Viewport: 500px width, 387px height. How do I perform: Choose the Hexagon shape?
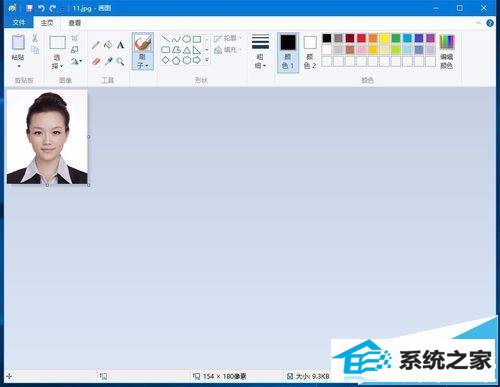[x=187, y=60]
